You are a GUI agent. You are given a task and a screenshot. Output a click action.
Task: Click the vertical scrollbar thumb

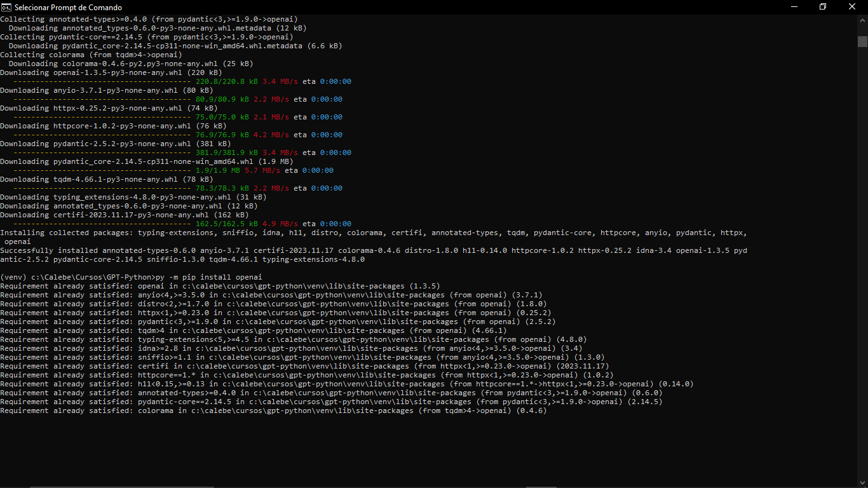[x=862, y=41]
